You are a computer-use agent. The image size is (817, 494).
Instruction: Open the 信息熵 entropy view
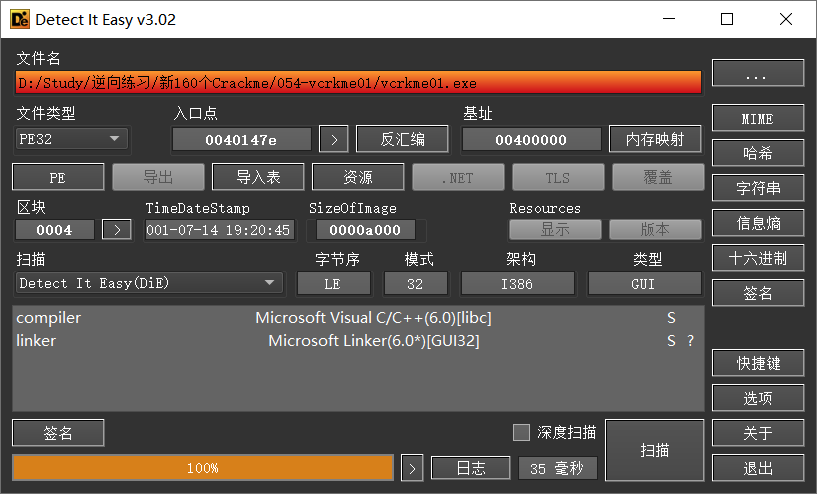click(x=758, y=223)
